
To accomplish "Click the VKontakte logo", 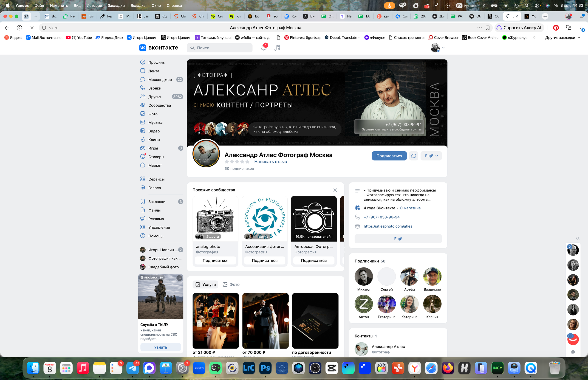I will [159, 48].
